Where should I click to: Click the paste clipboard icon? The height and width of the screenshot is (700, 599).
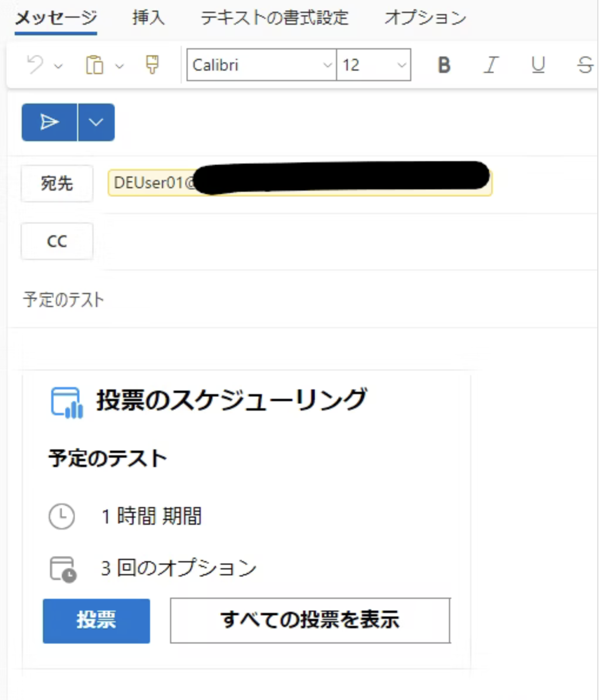pyautogui.click(x=94, y=65)
